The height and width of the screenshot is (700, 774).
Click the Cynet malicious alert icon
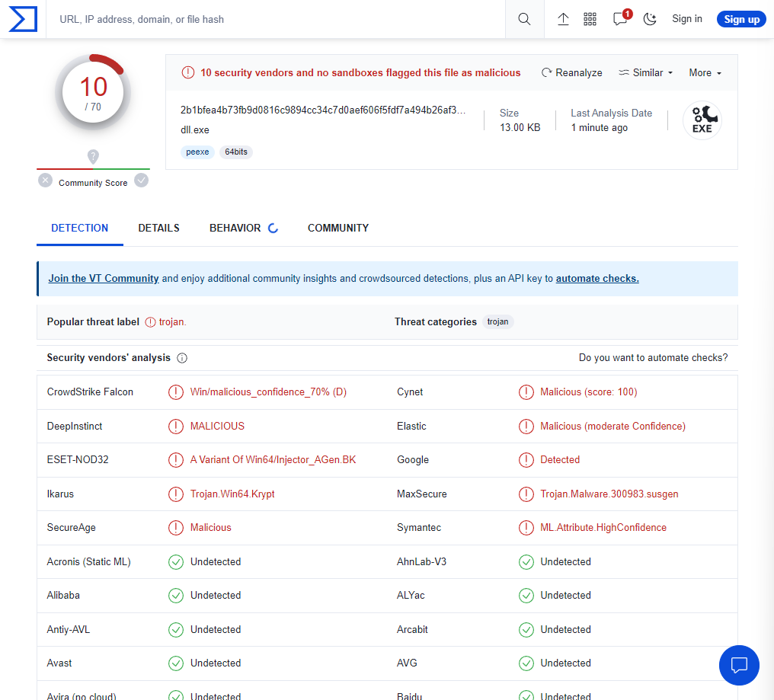pos(526,392)
